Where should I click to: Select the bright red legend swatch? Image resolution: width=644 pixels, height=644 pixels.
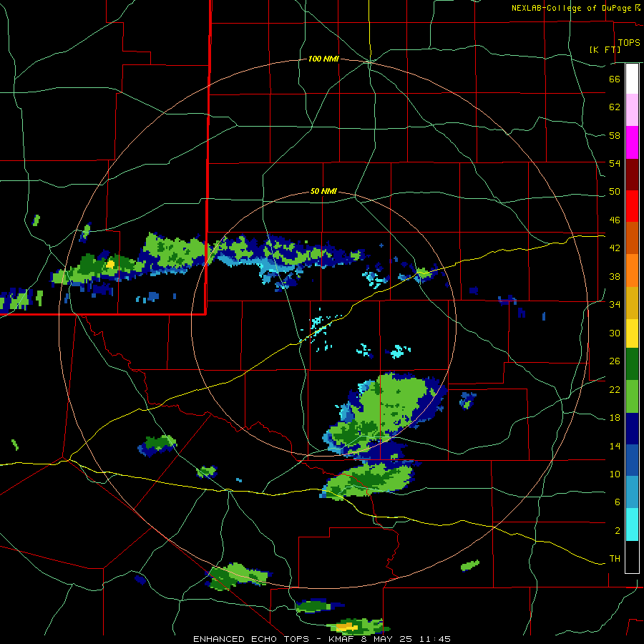[632, 206]
